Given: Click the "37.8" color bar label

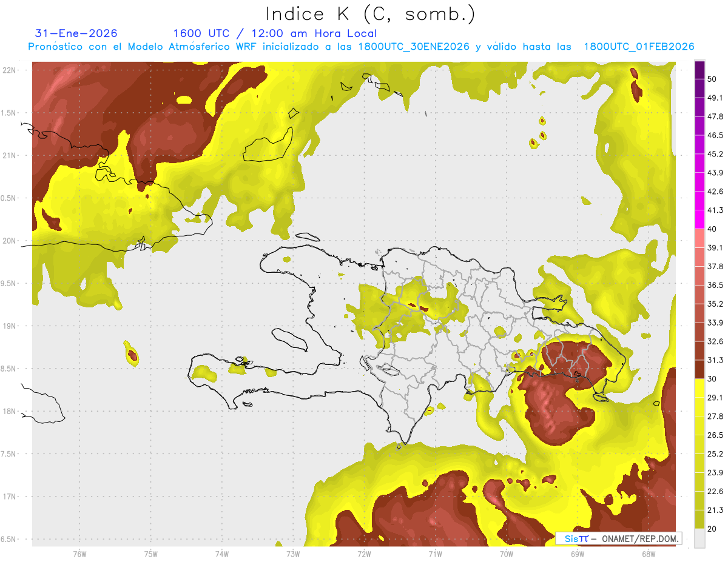Looking at the screenshot, I should coord(715,266).
